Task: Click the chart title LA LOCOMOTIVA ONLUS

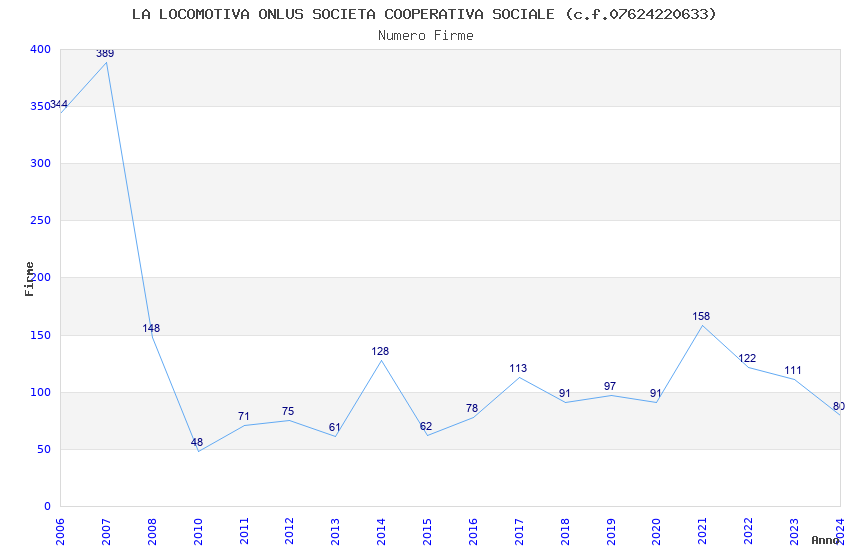Action: coord(424,14)
